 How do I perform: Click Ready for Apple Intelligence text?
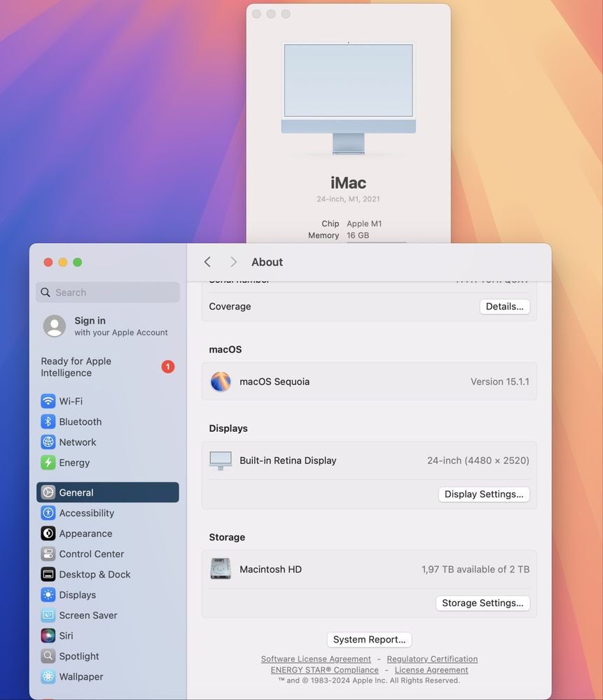tap(76, 367)
